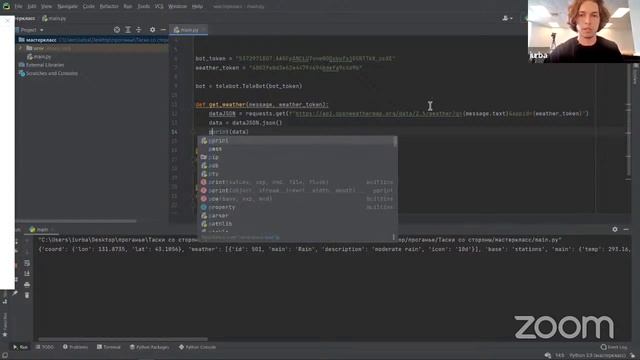This screenshot has height=360, width=640.
Task: Open the Navigate menu
Action: [x=67, y=7]
